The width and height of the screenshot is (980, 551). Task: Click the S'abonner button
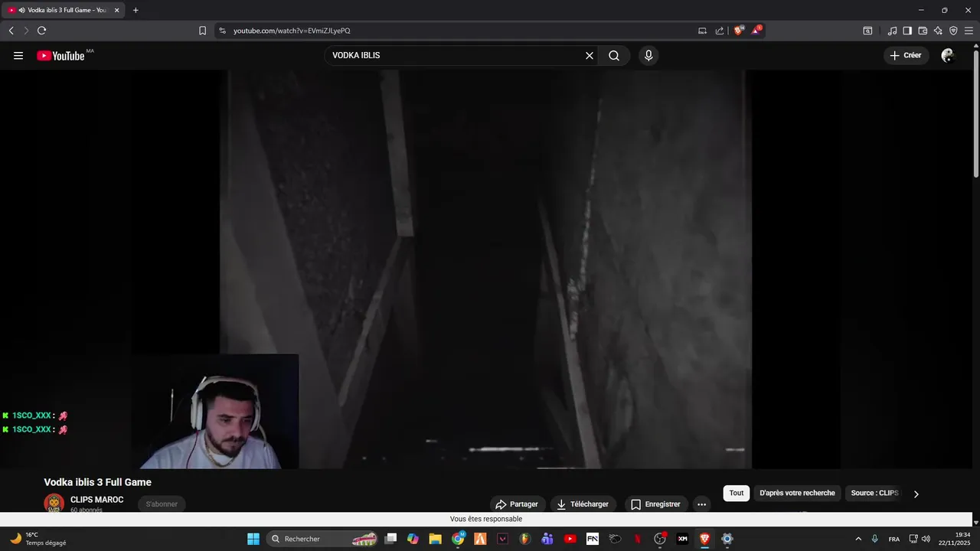tap(162, 504)
